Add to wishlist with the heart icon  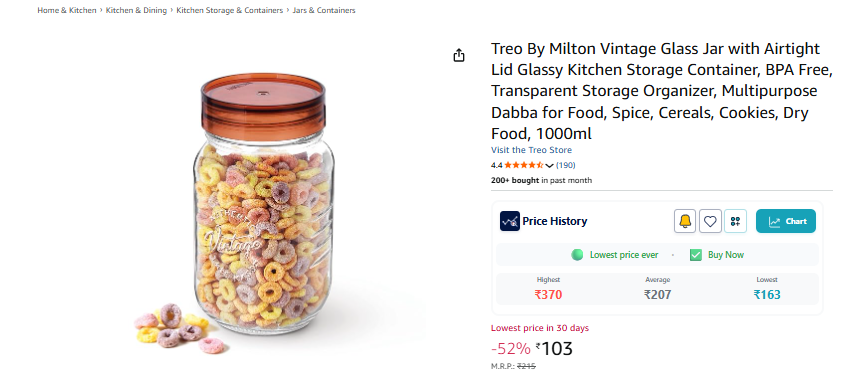tap(710, 221)
